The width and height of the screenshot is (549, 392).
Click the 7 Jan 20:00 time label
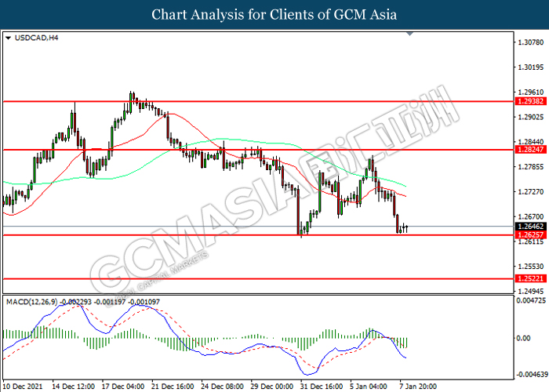pyautogui.click(x=418, y=387)
